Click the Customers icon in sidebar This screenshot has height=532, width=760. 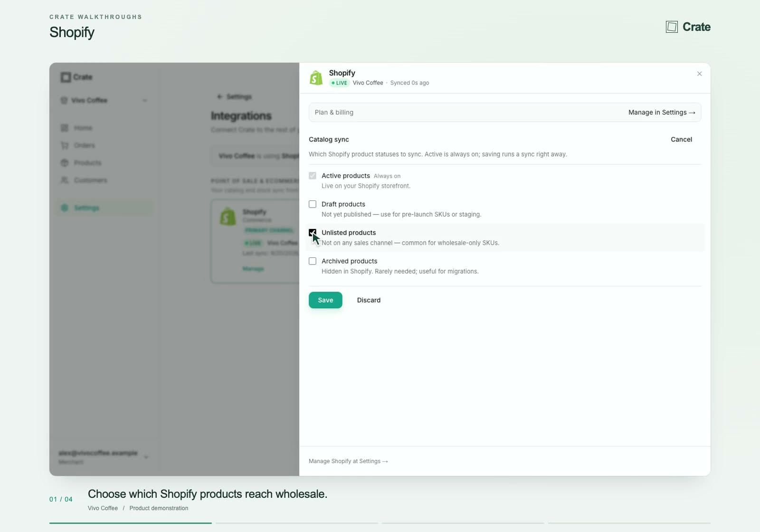pyautogui.click(x=65, y=180)
